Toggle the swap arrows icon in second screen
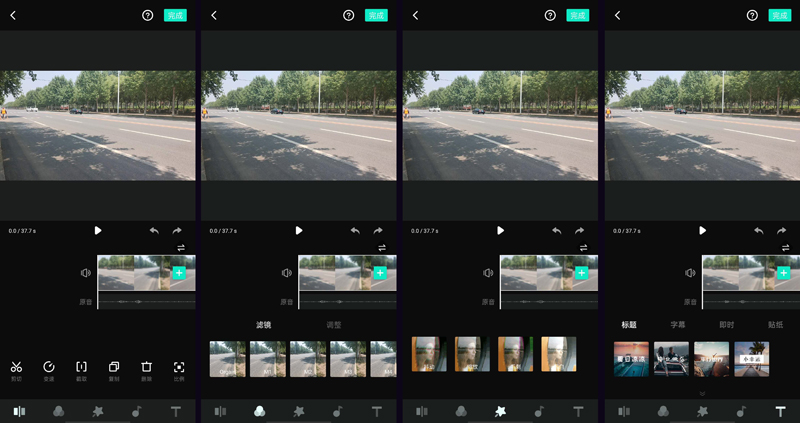 click(x=381, y=248)
